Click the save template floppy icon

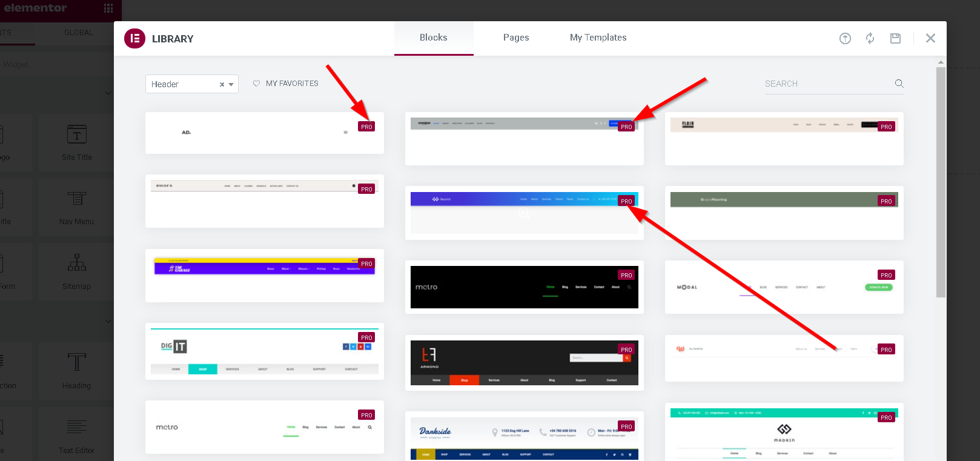coord(895,38)
